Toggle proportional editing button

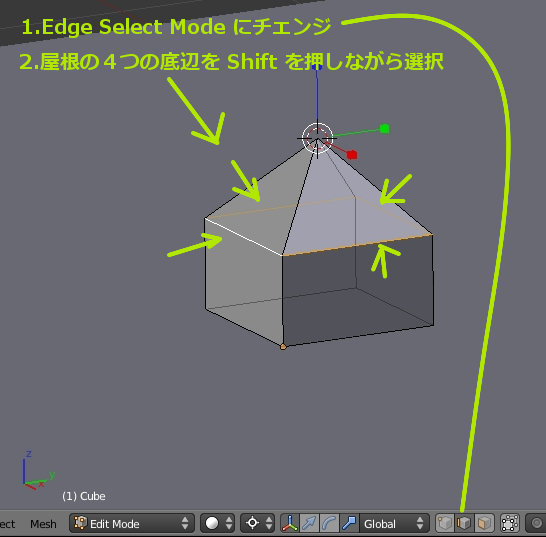536,523
